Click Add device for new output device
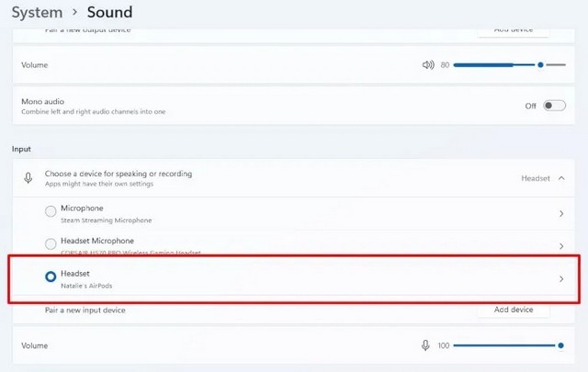The width and height of the screenshot is (588, 372). click(x=513, y=29)
